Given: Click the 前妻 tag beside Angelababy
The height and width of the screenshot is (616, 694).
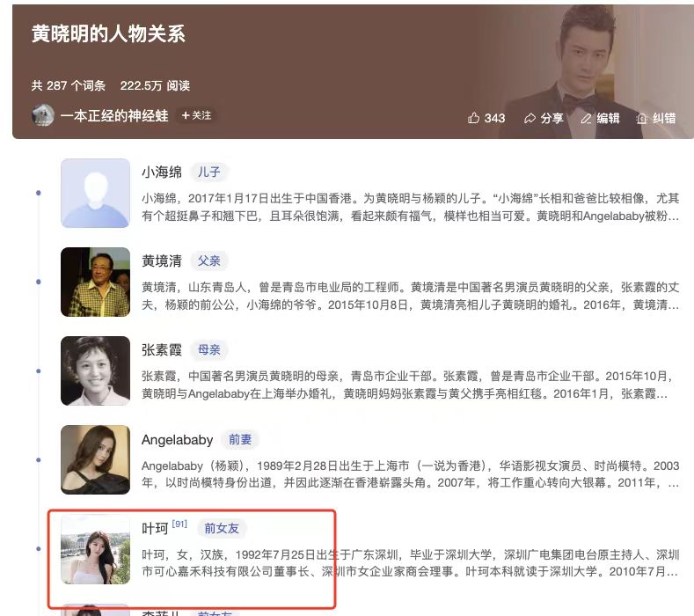Looking at the screenshot, I should tap(240, 439).
